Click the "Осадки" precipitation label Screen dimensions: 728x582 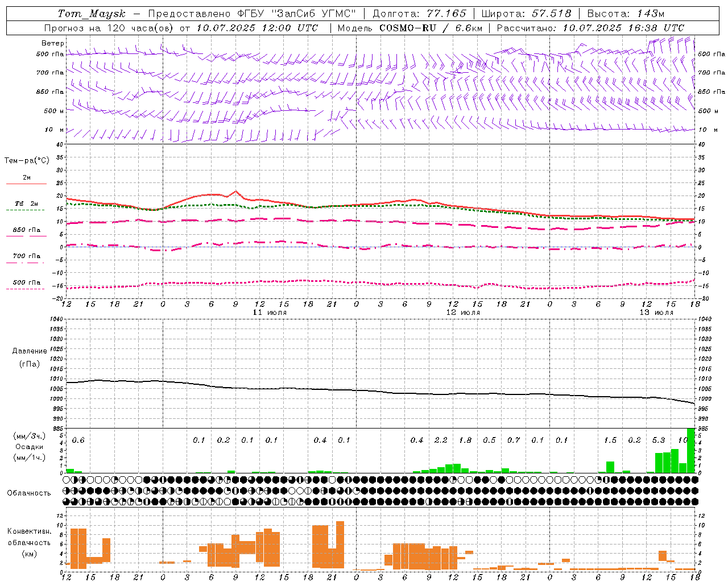point(30,447)
